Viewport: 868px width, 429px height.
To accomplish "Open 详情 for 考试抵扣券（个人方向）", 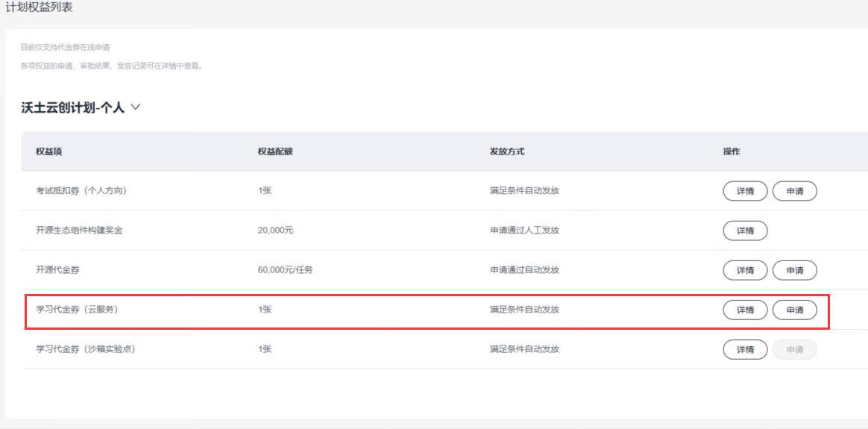I will click(x=745, y=191).
